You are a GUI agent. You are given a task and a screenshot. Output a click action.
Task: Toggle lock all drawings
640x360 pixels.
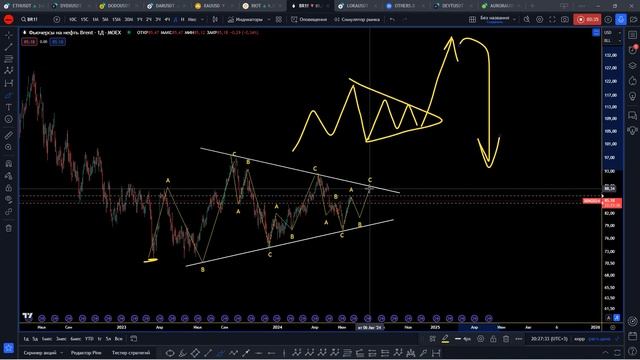click(9, 188)
